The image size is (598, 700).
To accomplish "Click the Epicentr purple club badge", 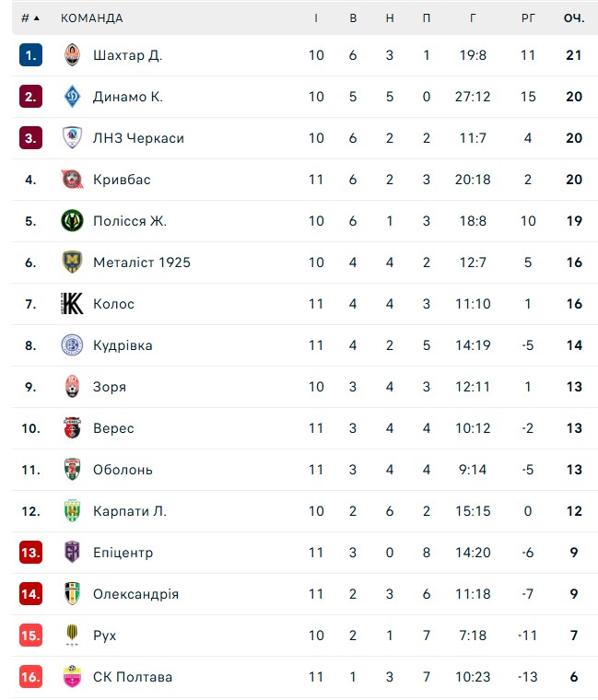I will [72, 553].
